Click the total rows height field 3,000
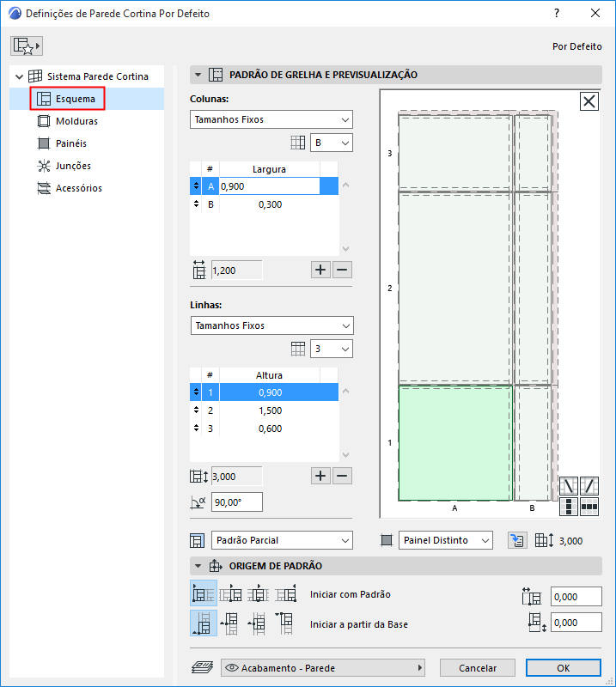 pos(237,477)
